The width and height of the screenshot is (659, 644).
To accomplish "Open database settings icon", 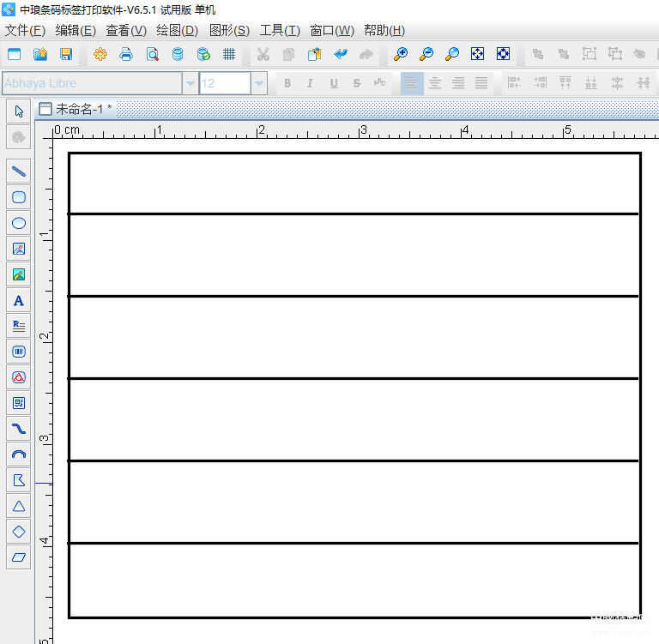I will click(x=178, y=54).
